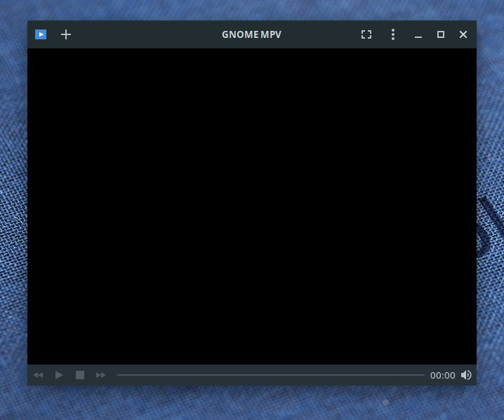The image size is (504, 420).
Task: Click the 00:00 time label
Action: [443, 375]
